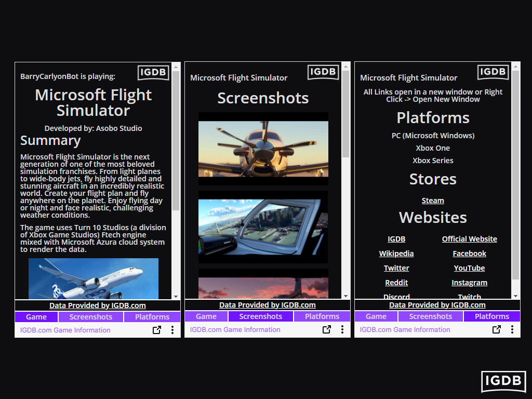
Task: Open the Reddit link
Action: click(x=396, y=283)
